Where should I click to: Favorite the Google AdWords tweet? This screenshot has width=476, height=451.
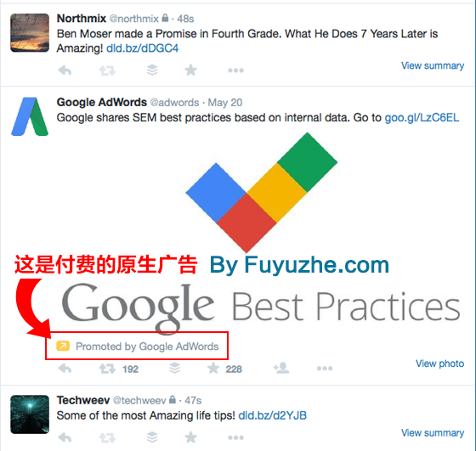[213, 369]
